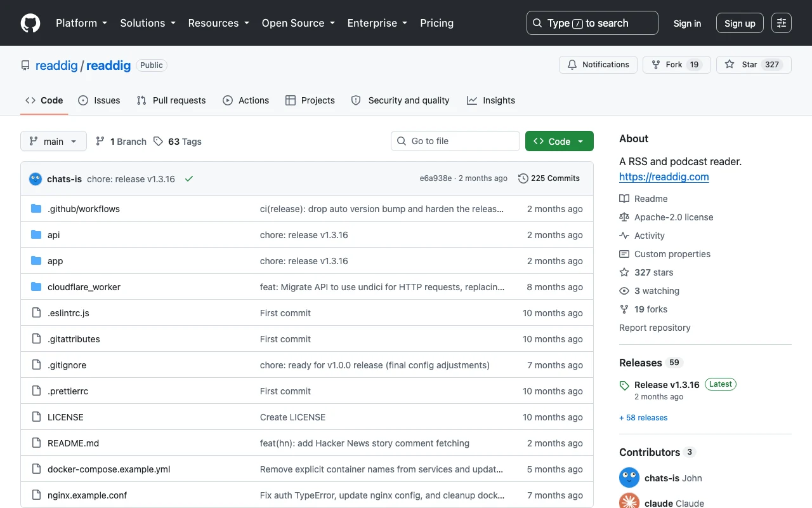Open the readdig owner link
This screenshot has height=508, width=812.
(56, 65)
